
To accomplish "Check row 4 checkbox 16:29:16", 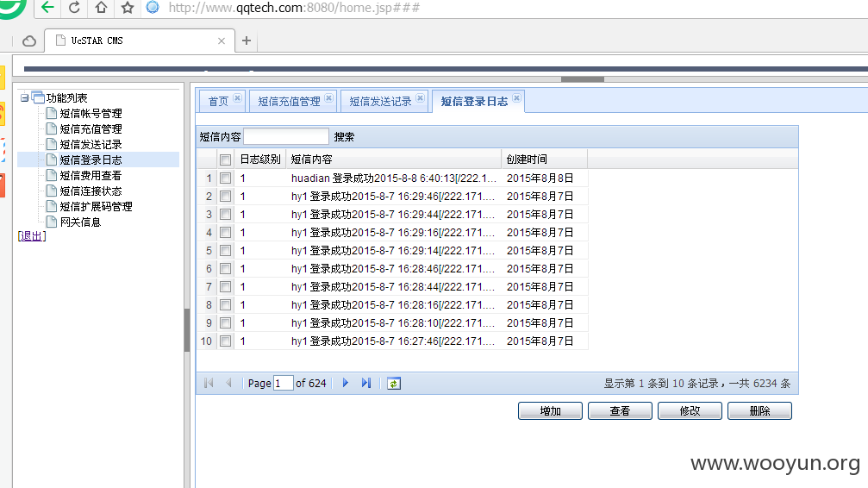I will [x=225, y=233].
